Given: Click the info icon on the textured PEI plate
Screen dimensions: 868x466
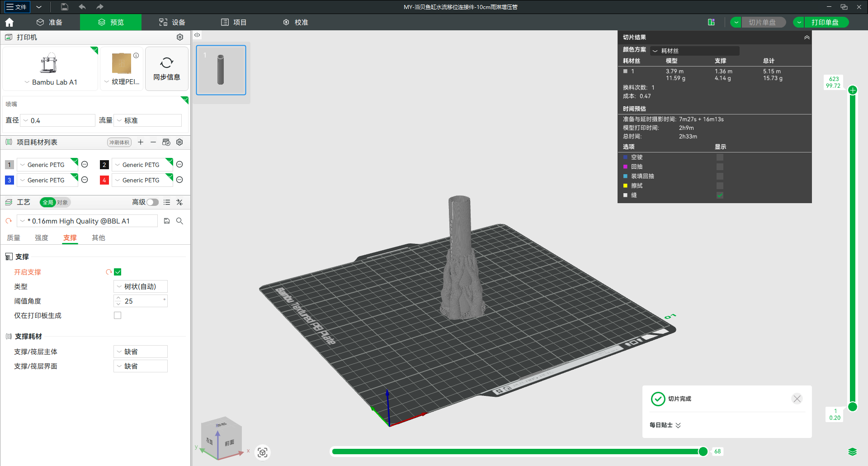Looking at the screenshot, I should click(x=136, y=55).
